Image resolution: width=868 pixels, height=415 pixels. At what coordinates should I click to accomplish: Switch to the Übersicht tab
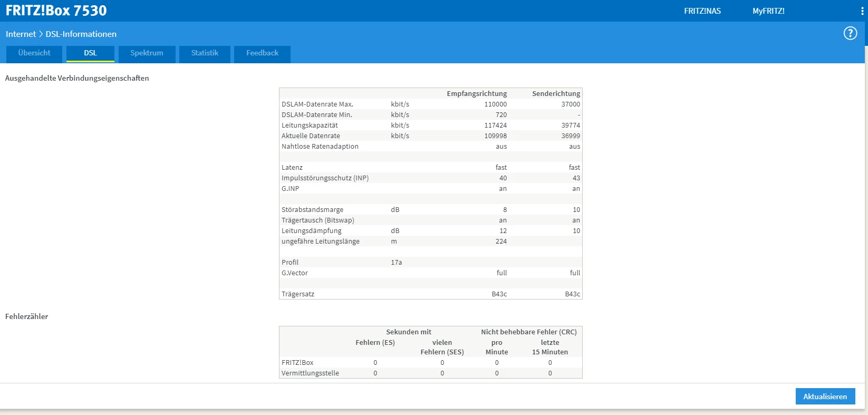coord(34,53)
